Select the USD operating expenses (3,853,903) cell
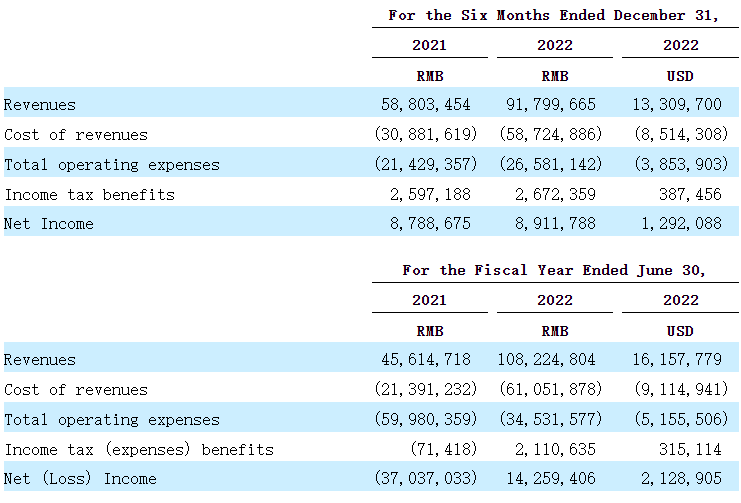 point(680,164)
